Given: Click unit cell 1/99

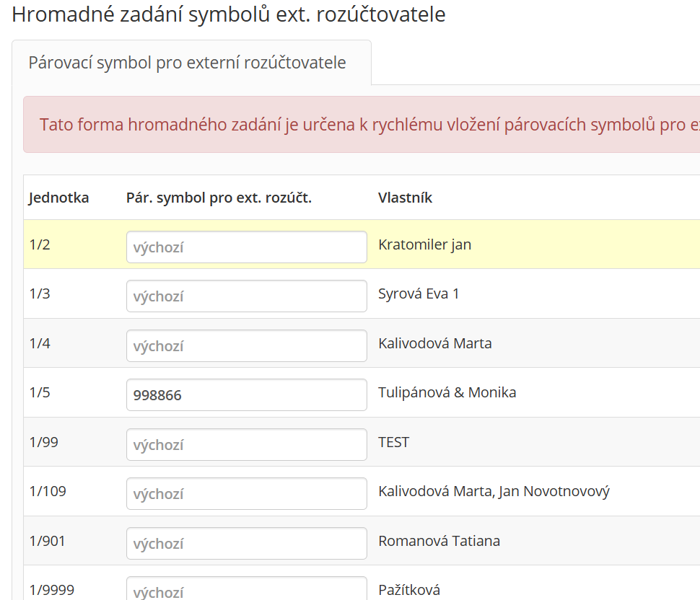Looking at the screenshot, I should 44,442.
